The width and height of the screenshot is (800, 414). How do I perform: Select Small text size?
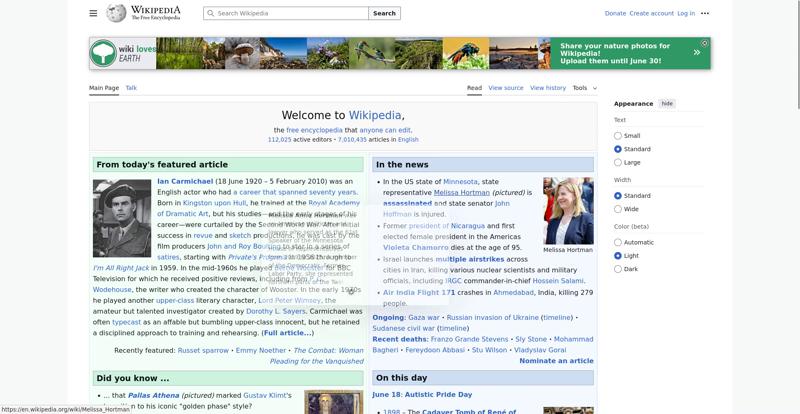coord(618,136)
